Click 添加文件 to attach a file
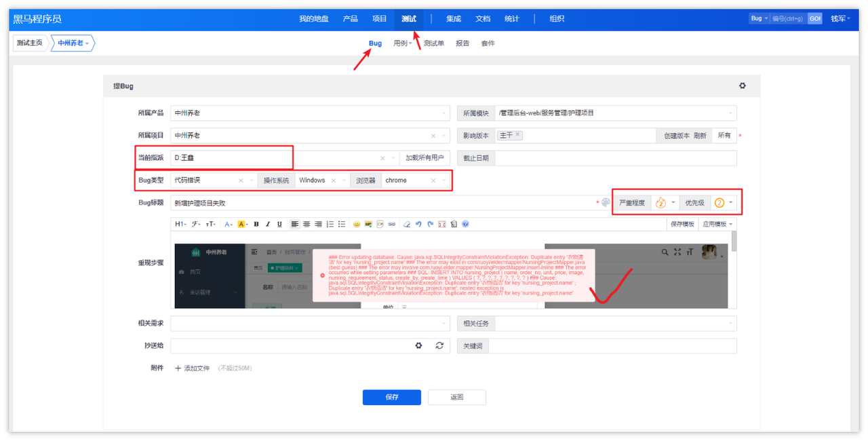The height and width of the screenshot is (441, 868). (x=193, y=368)
